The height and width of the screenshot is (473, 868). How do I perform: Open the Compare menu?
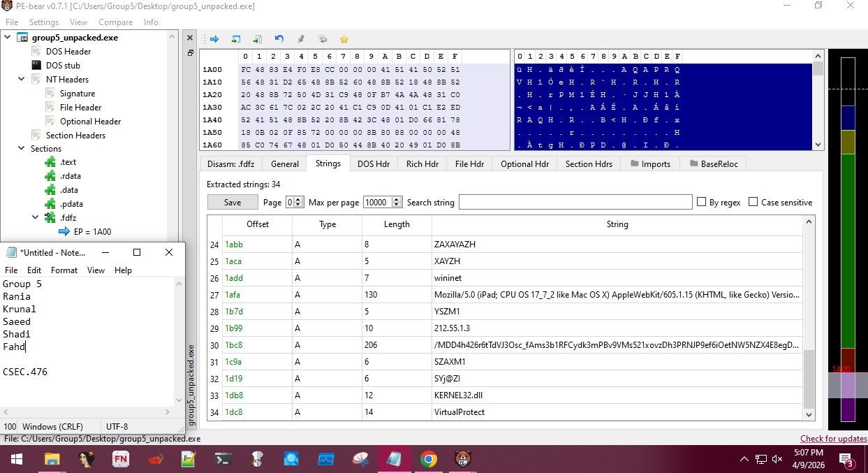(115, 22)
